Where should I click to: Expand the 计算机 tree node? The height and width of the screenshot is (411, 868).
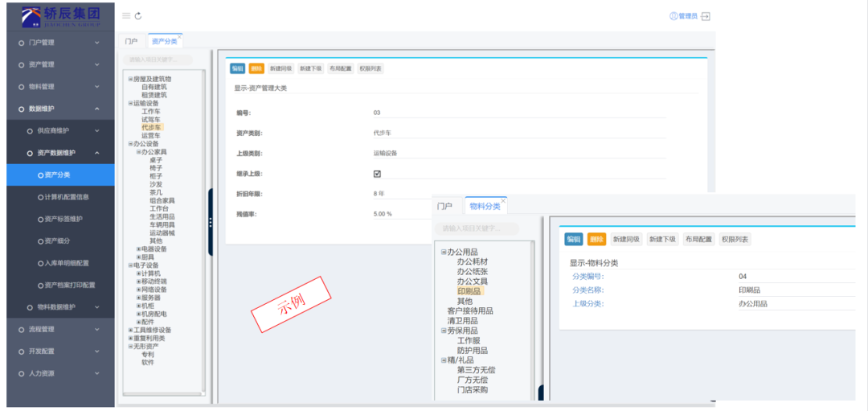click(138, 273)
